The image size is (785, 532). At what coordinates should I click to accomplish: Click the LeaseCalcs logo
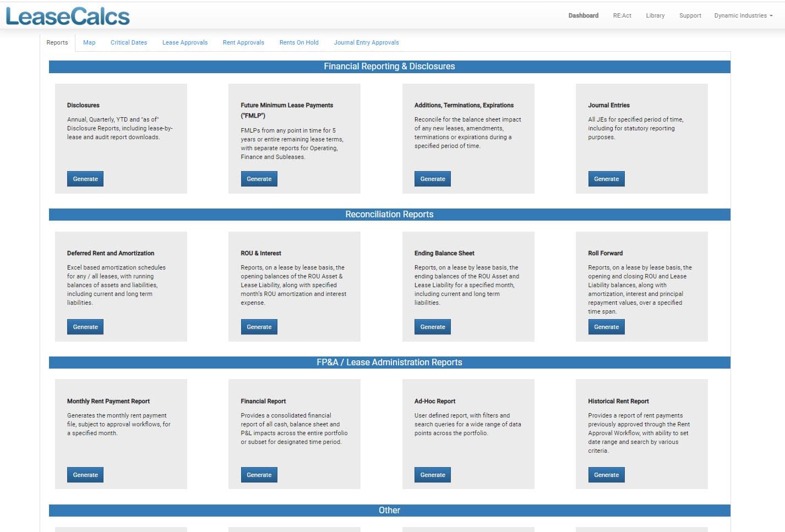coord(68,17)
